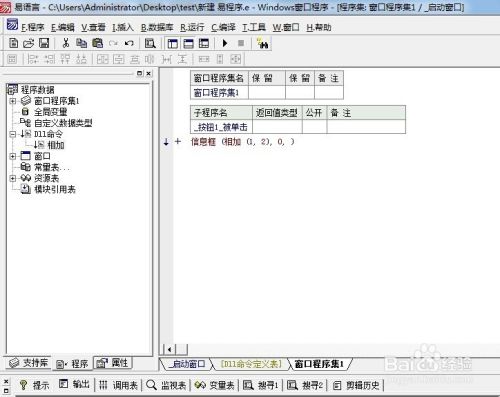Float the left panel via restore icon
This screenshot has height=397, width=500.
[140, 73]
